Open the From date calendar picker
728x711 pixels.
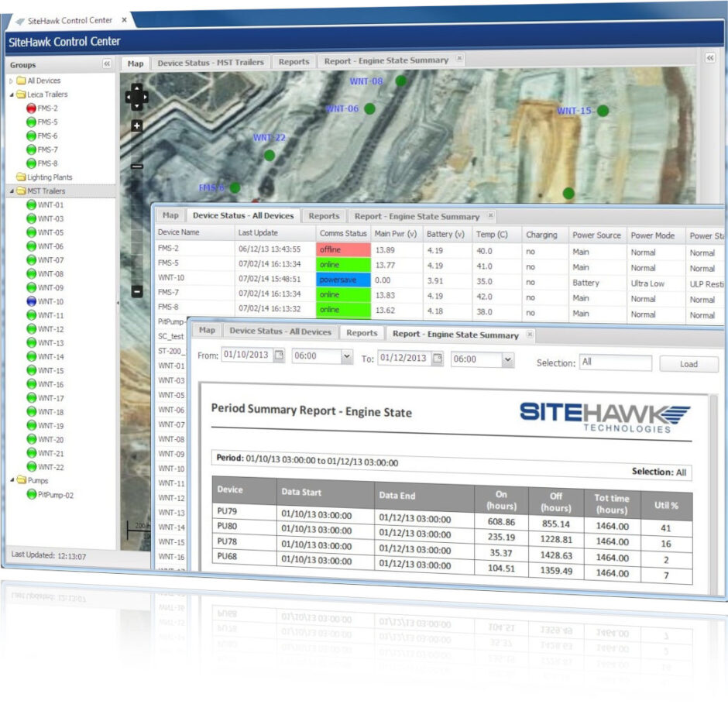(x=279, y=357)
